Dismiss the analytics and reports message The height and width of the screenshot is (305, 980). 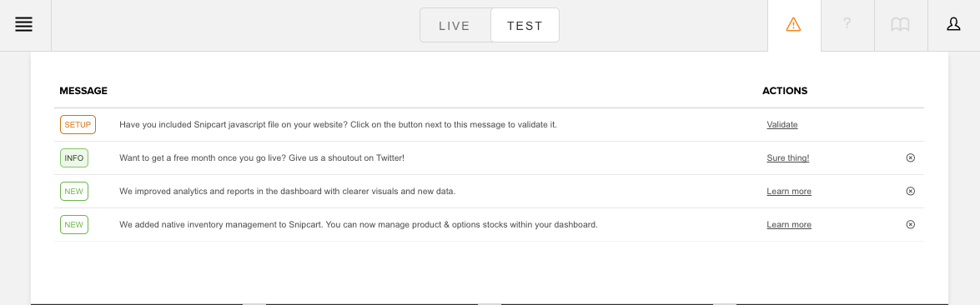click(x=910, y=191)
